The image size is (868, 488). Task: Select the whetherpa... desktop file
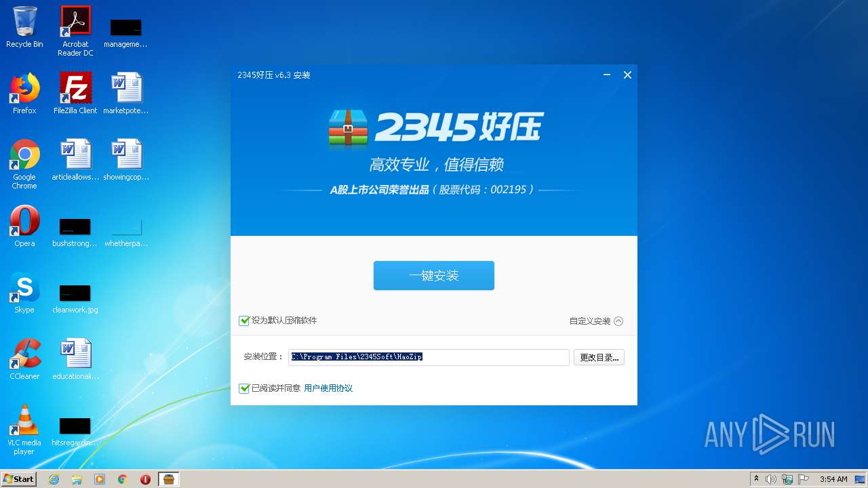click(x=126, y=231)
